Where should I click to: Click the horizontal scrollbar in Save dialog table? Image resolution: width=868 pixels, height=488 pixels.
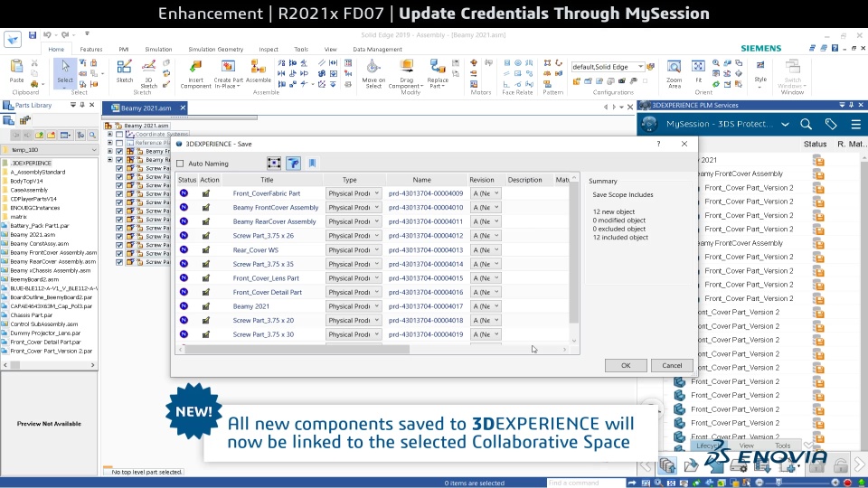click(x=297, y=349)
